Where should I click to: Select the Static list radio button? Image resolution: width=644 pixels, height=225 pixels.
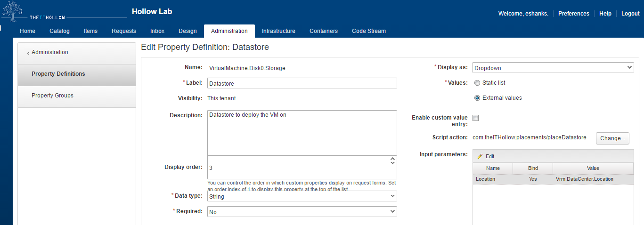(477, 83)
